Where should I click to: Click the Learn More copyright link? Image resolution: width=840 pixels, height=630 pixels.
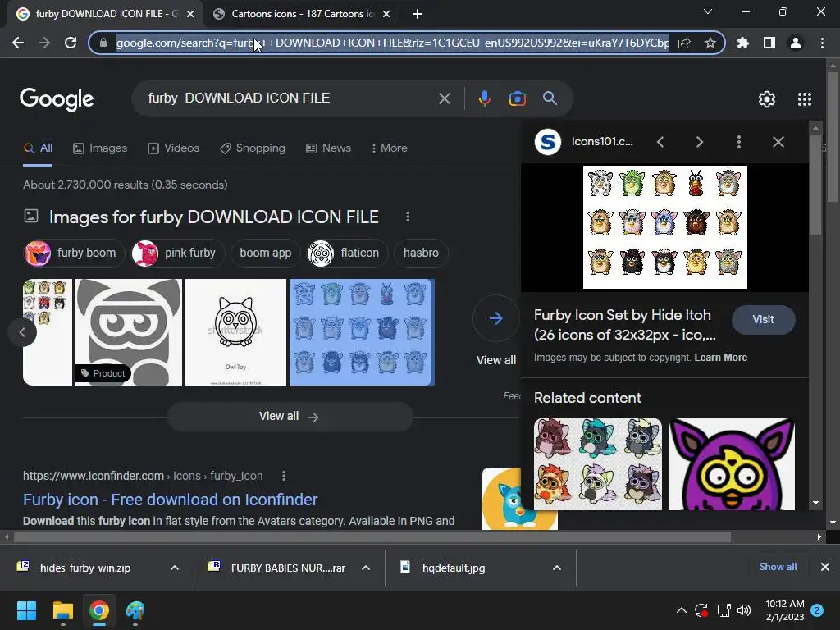720,358
